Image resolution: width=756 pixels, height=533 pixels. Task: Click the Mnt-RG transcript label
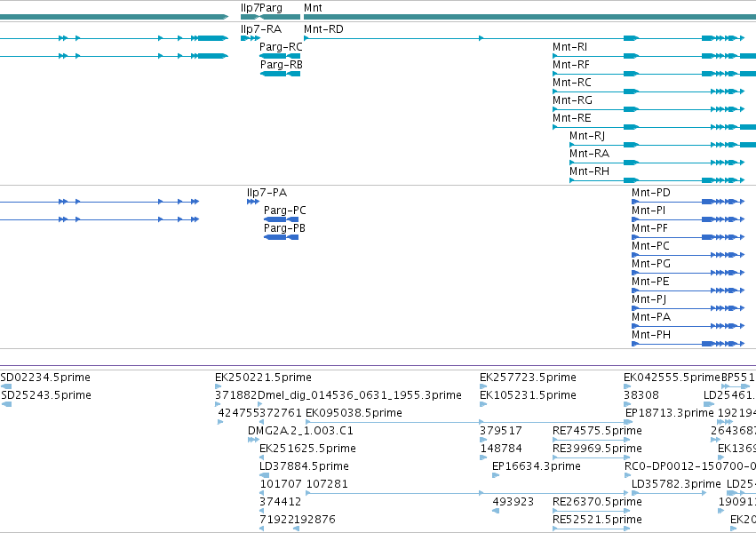(572, 100)
